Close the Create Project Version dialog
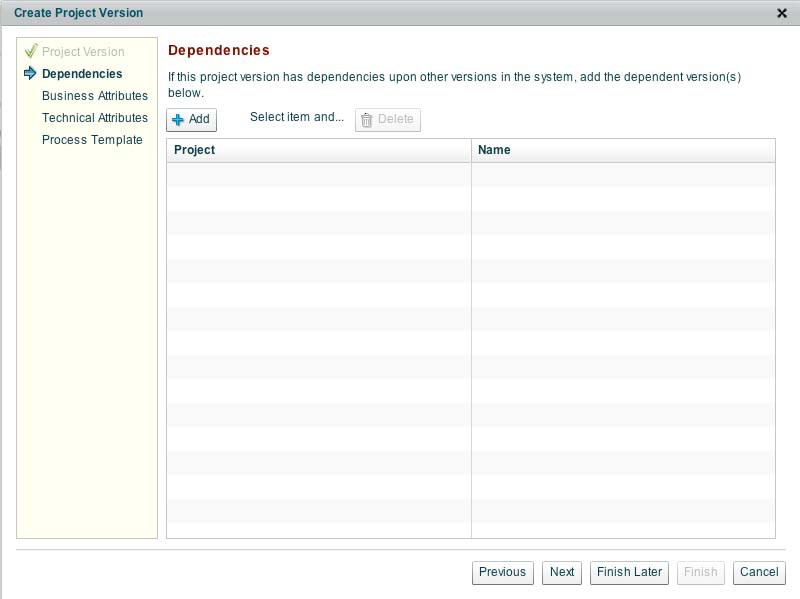Image resolution: width=800 pixels, height=599 pixels. coord(781,13)
